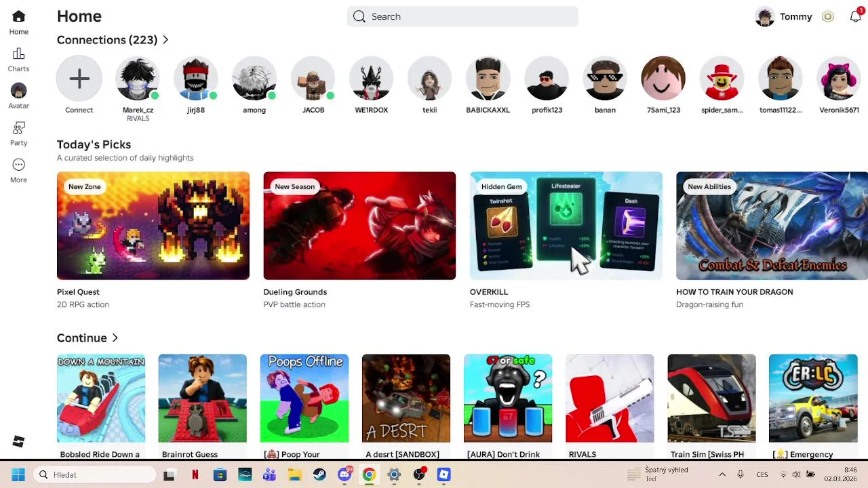Click the Today's Picks heading
This screenshot has height=488, width=868.
pos(94,144)
